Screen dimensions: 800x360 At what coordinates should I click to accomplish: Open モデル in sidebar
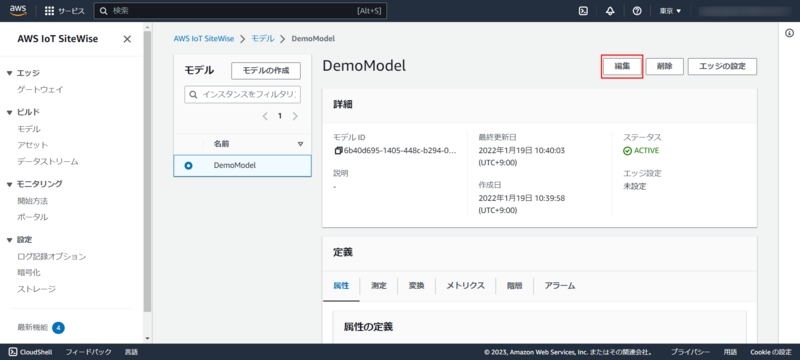(x=29, y=129)
